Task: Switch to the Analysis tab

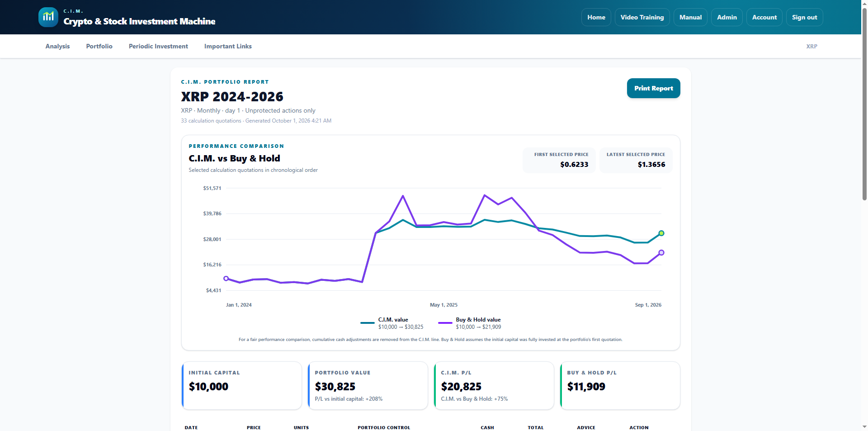Action: pos(57,46)
